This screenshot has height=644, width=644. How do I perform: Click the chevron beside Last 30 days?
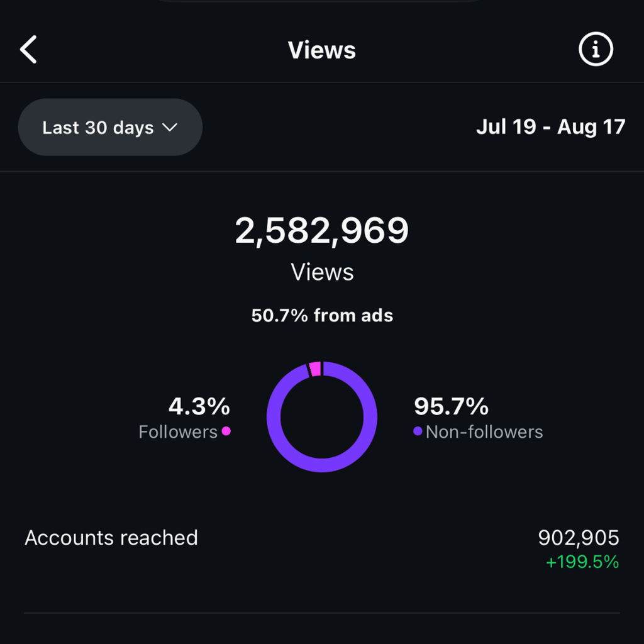(170, 128)
